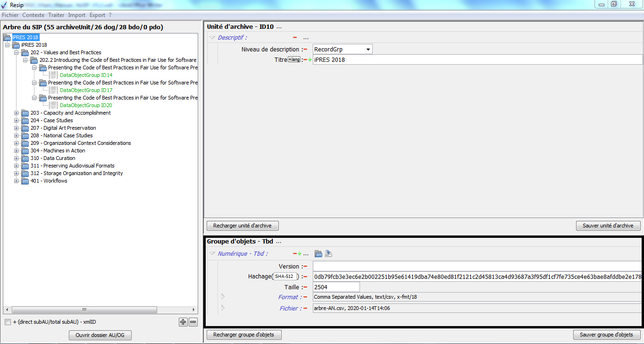Click the folder icon in Numérique row

click(x=318, y=254)
